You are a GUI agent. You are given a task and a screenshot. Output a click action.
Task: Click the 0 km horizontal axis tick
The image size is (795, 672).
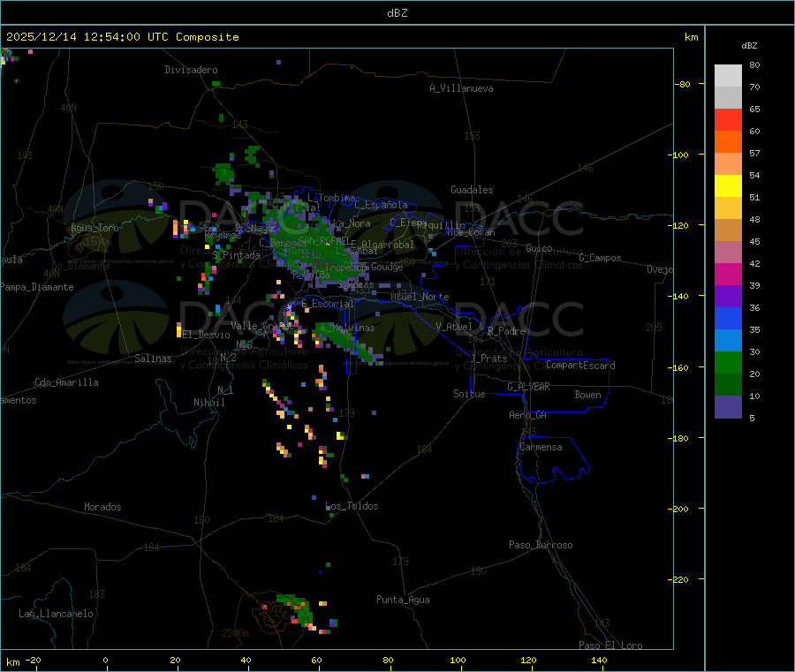(105, 660)
